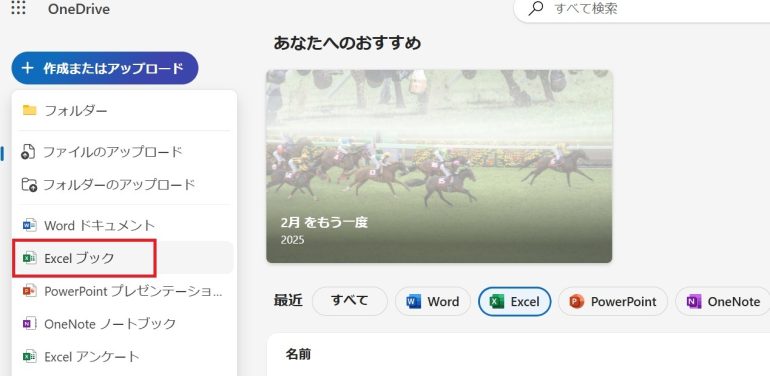Click the Excel アンケート icon

[29, 356]
